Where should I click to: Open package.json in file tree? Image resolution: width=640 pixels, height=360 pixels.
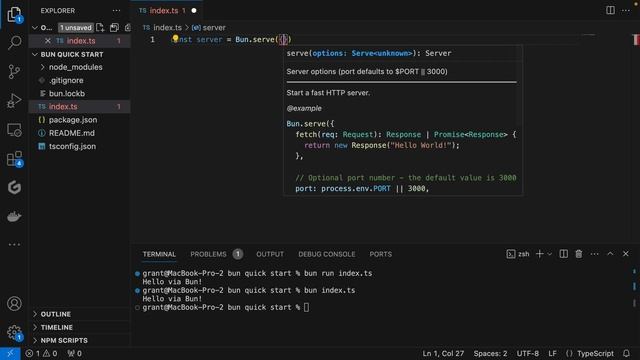pos(73,120)
